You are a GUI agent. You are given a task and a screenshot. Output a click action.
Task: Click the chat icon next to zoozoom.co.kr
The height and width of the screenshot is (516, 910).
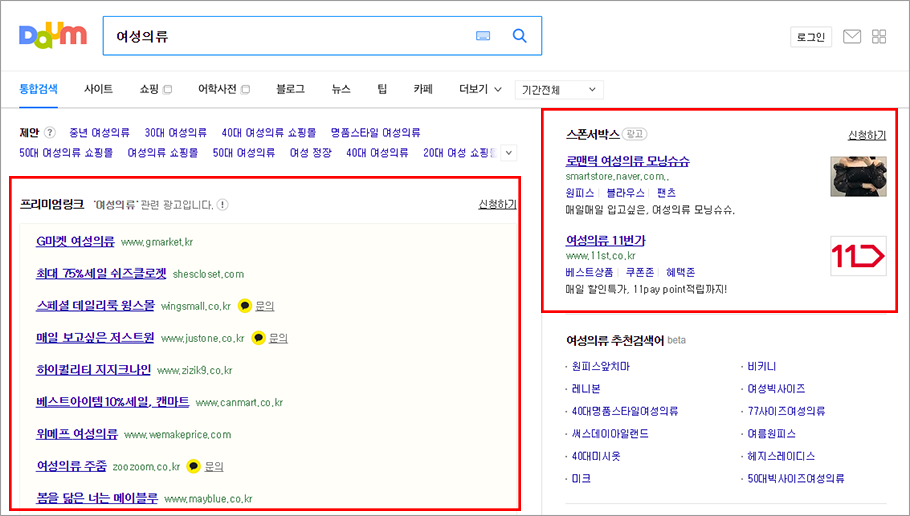click(194, 466)
